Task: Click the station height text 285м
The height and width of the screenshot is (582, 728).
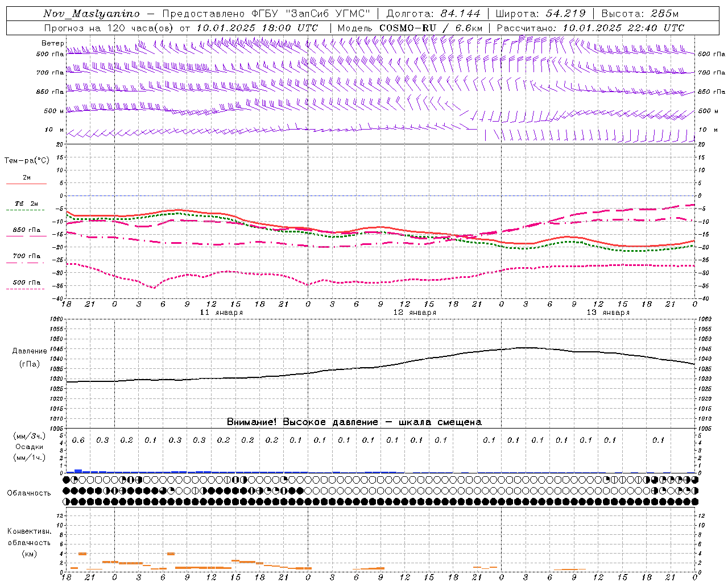Action: tap(663, 14)
